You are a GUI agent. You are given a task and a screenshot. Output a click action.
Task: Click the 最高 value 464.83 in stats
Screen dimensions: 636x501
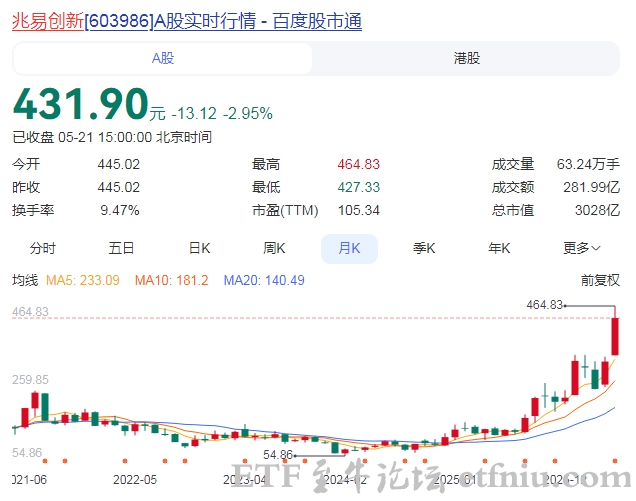359,164
